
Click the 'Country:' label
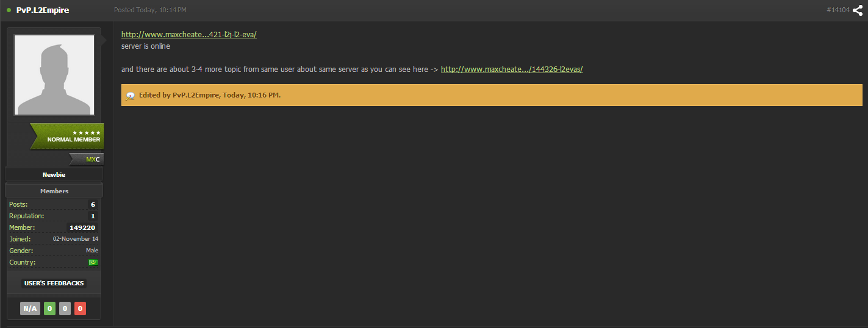23,262
